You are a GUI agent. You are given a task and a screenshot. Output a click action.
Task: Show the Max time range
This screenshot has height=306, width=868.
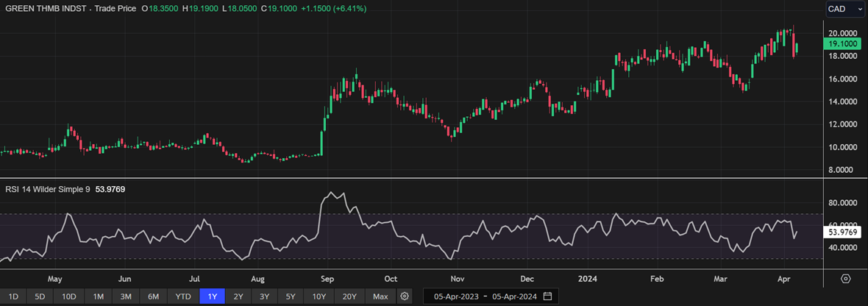point(381,296)
